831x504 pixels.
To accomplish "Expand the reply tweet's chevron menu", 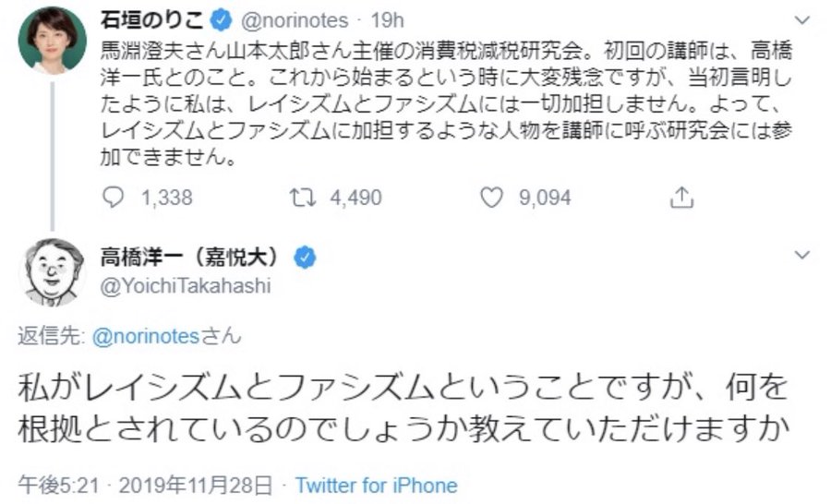I will (802, 255).
